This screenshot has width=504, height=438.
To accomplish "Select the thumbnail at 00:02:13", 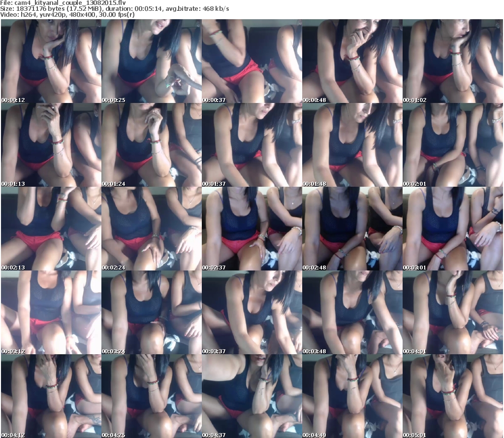I will pyautogui.click(x=51, y=229).
